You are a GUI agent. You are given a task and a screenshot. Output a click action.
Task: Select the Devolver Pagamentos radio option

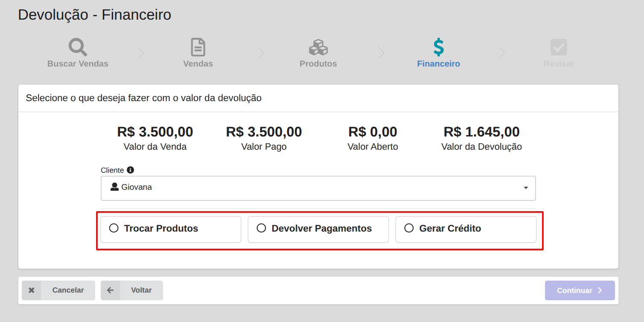pos(261,228)
